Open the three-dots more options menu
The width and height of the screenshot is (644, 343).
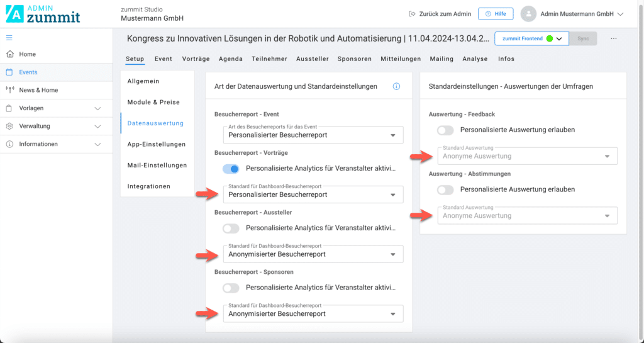pos(614,38)
